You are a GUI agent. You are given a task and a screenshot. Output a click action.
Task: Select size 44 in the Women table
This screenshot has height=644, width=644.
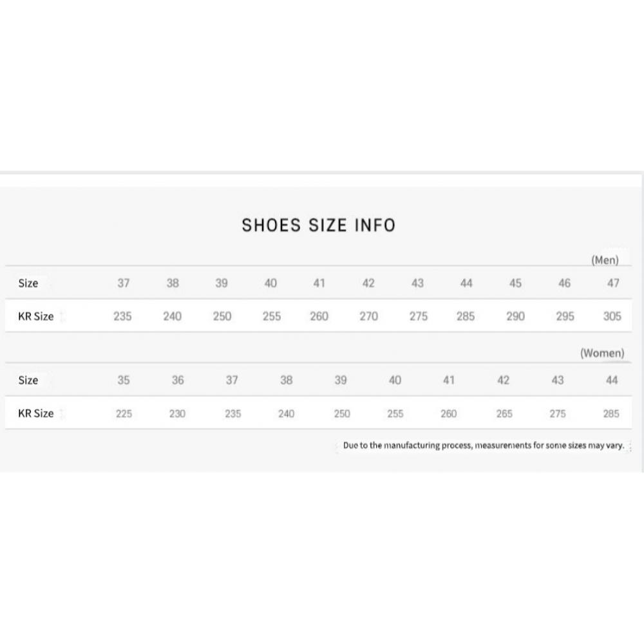tap(612, 381)
